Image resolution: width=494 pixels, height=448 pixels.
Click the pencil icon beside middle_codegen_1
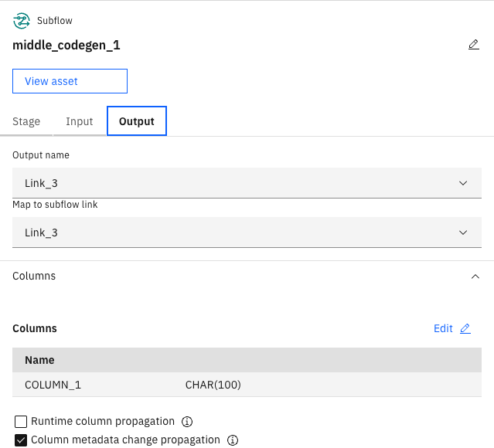(x=474, y=45)
